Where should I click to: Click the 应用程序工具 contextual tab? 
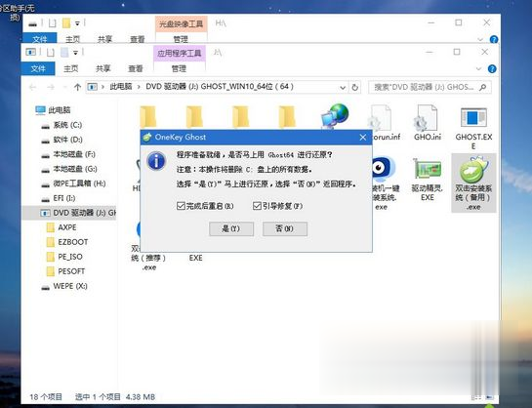tap(180, 54)
